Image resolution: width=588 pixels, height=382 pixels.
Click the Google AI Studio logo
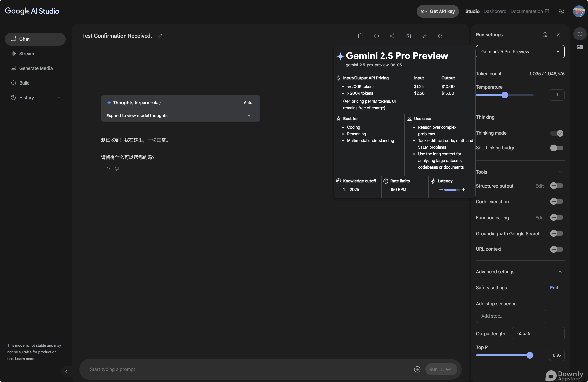[32, 11]
